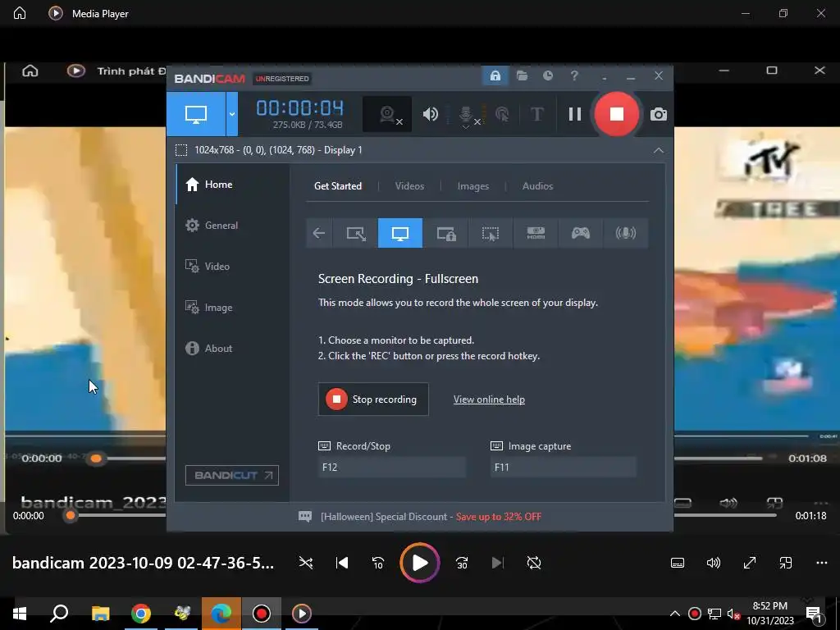Image resolution: width=840 pixels, height=630 pixels.
Task: Skip to previous track in Media Player
Action: tap(342, 563)
